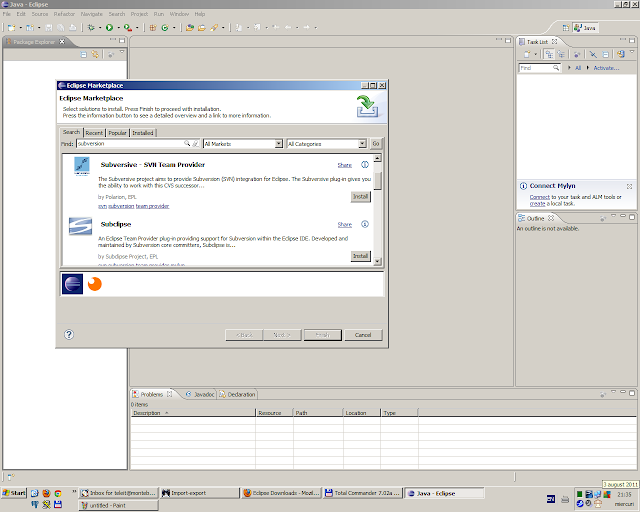Screen dimensions: 640x512
Task: Open the Help menu in Eclipse
Action: coord(200,14)
